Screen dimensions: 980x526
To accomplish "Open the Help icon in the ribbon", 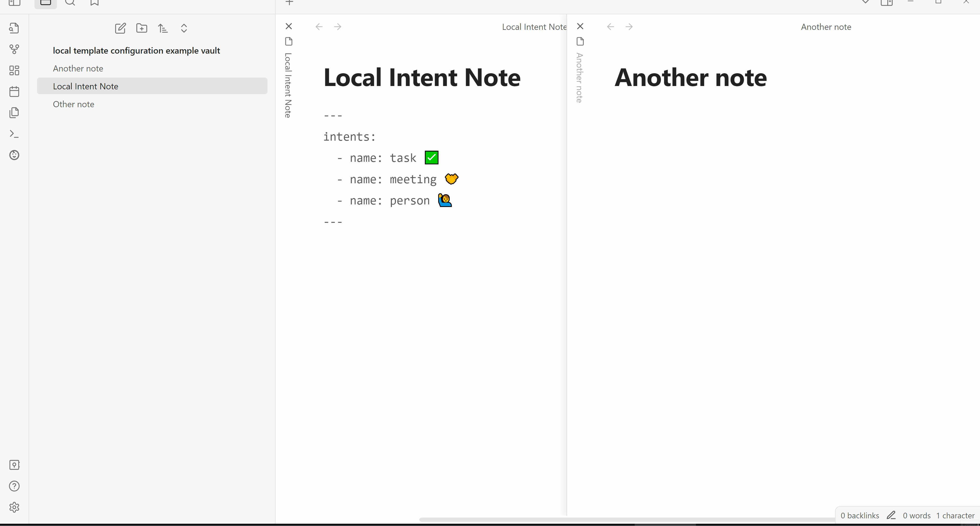I will point(14,486).
